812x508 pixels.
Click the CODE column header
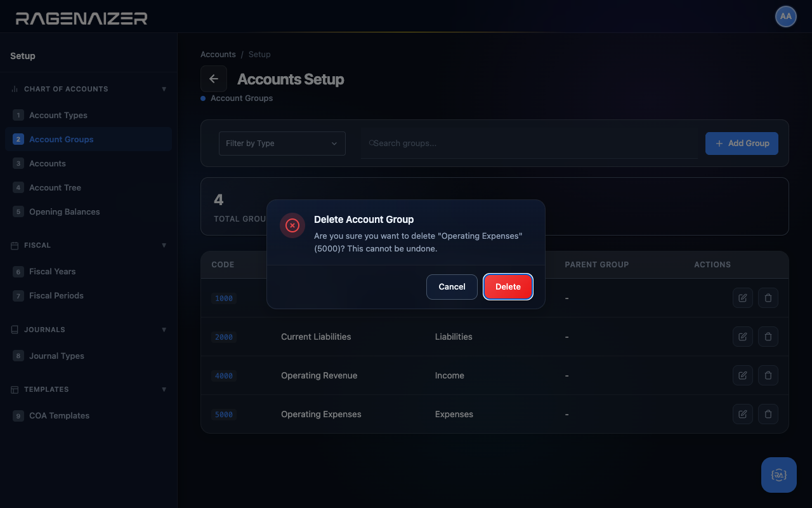click(x=223, y=265)
